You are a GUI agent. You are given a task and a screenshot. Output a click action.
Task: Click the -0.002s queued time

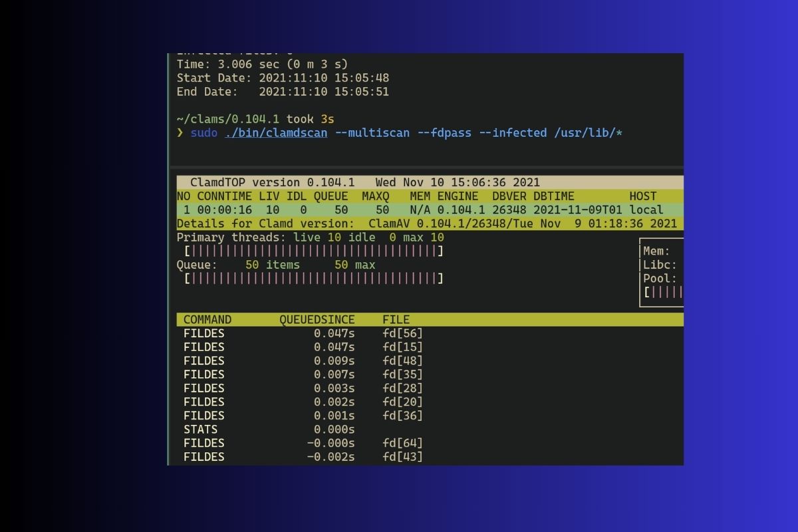(331, 457)
